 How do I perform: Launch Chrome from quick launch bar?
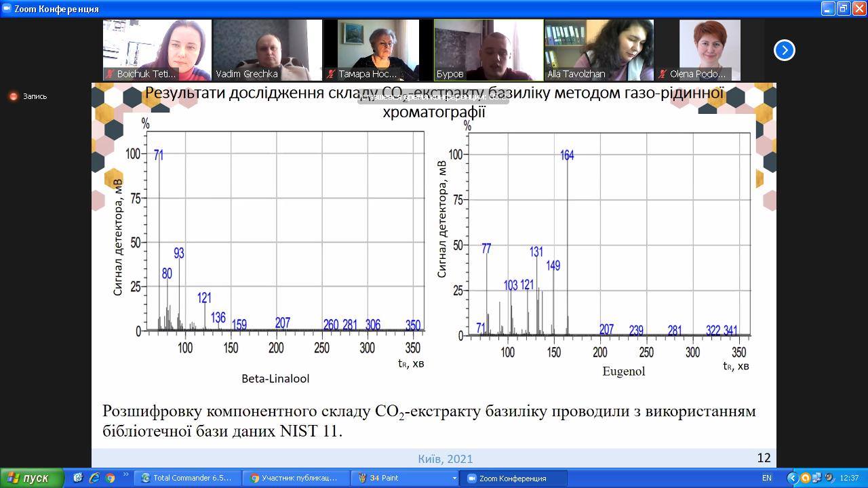[110, 478]
